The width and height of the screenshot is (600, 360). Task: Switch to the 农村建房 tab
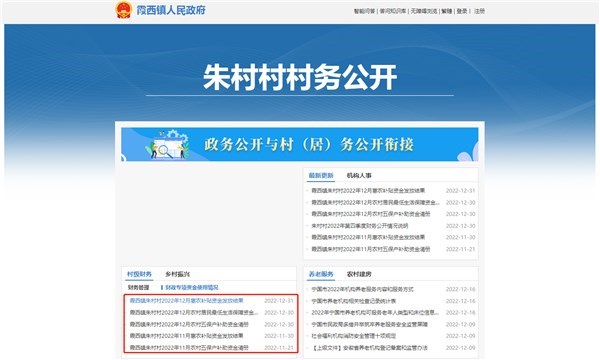pyautogui.click(x=359, y=274)
